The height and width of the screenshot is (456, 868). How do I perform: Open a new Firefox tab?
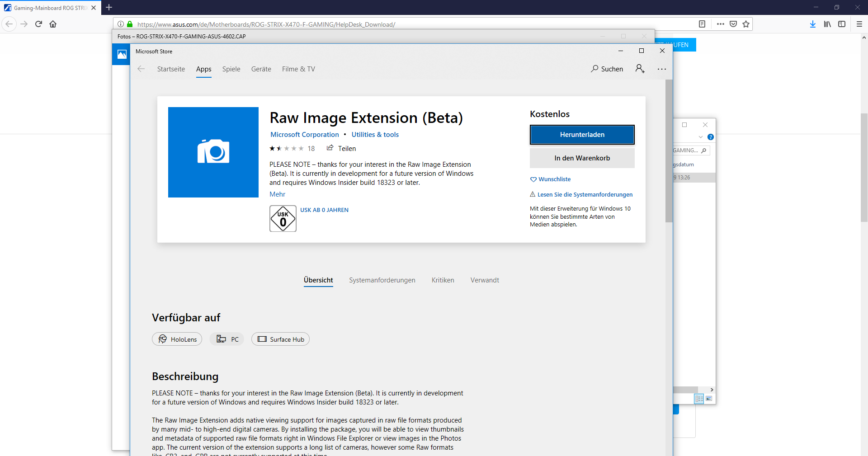click(x=109, y=7)
